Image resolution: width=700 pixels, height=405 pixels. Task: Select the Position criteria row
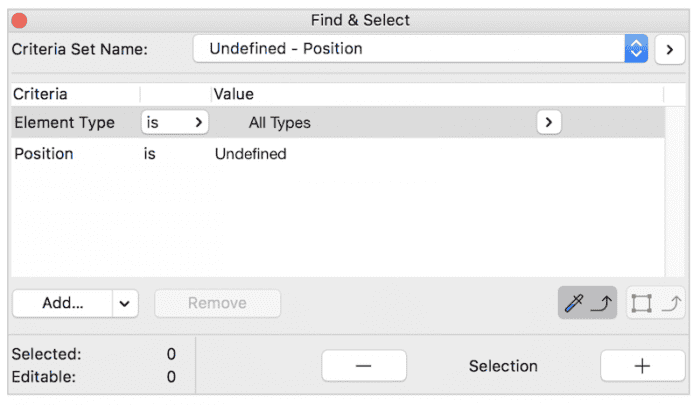(x=338, y=154)
